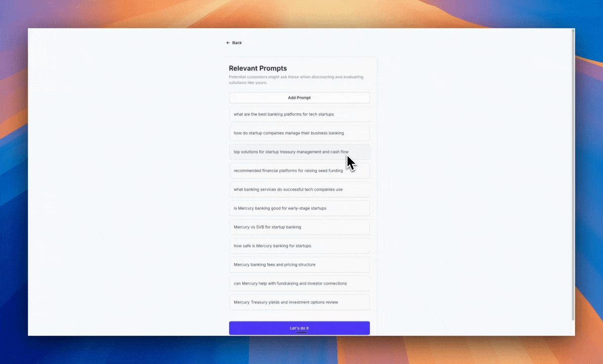This screenshot has width=603, height=364.
Task: Click the description text under Relevant Prompts
Action: pos(295,80)
